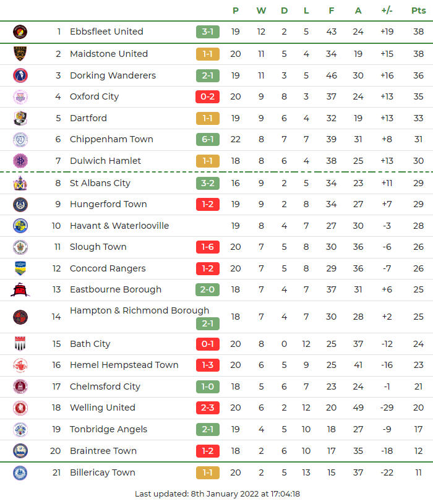Open Chippenham Town team page
The image size is (433, 504).
(x=111, y=139)
